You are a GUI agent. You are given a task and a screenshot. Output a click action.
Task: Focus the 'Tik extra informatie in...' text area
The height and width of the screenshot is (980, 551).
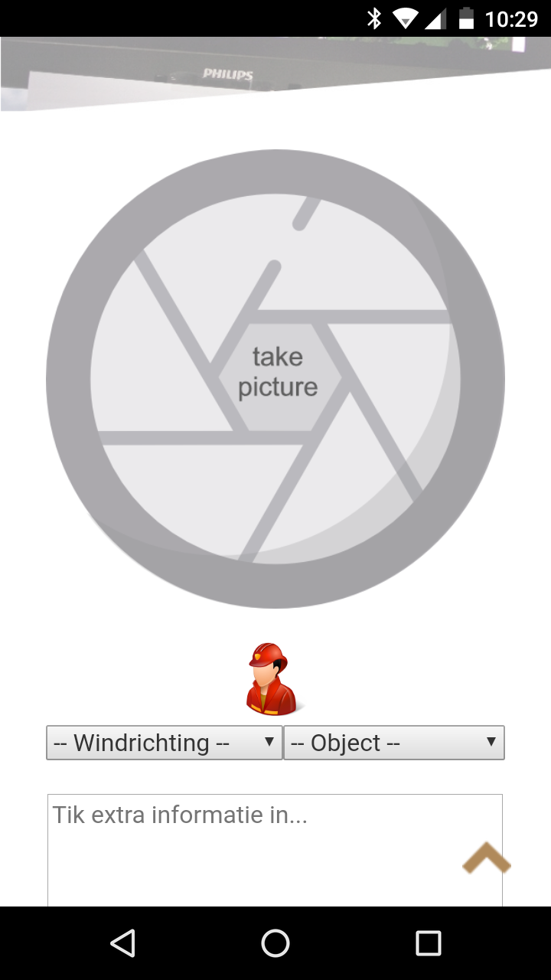coord(275,851)
